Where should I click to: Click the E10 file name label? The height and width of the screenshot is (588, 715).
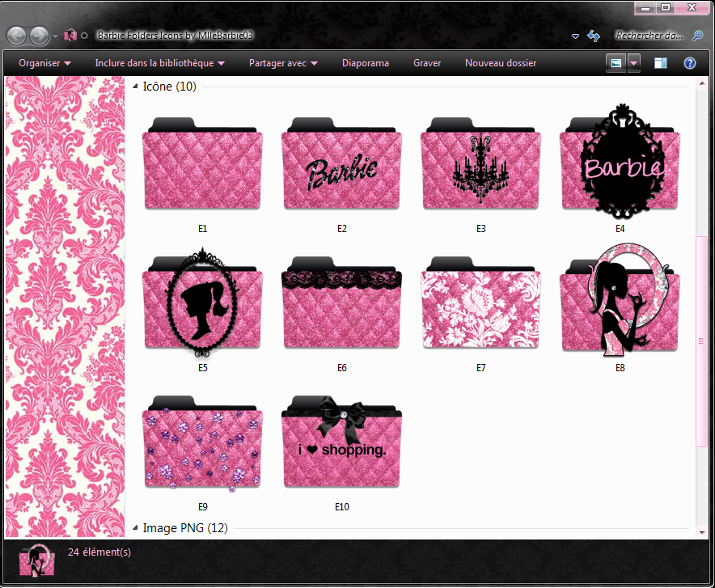[341, 507]
